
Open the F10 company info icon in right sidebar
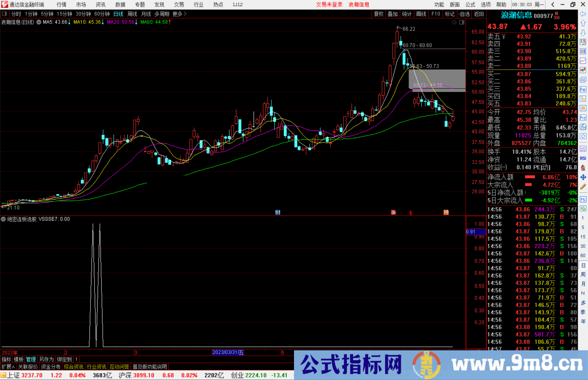coord(583,89)
